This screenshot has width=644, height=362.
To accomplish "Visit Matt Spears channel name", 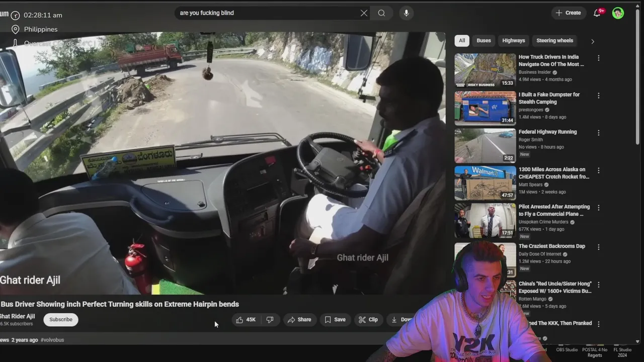I will (531, 185).
